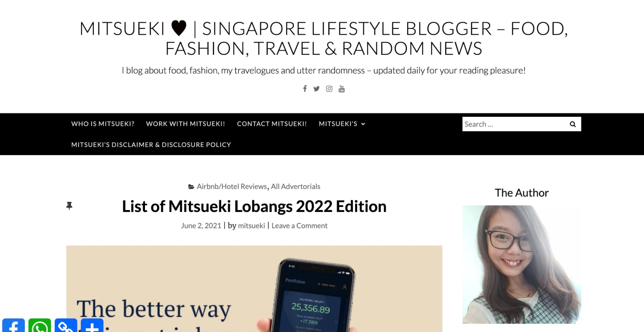
Task: Open the Facebook profile icon in header
Action: click(305, 88)
